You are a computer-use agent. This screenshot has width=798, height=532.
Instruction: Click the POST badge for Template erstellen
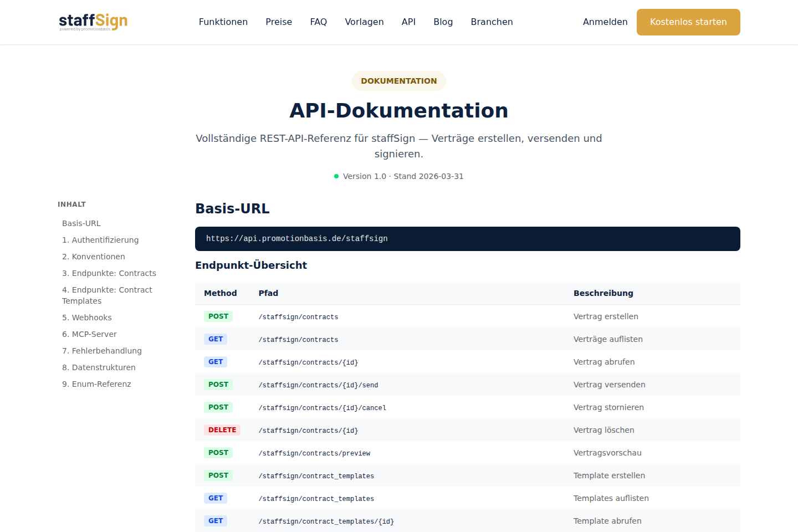click(x=218, y=475)
